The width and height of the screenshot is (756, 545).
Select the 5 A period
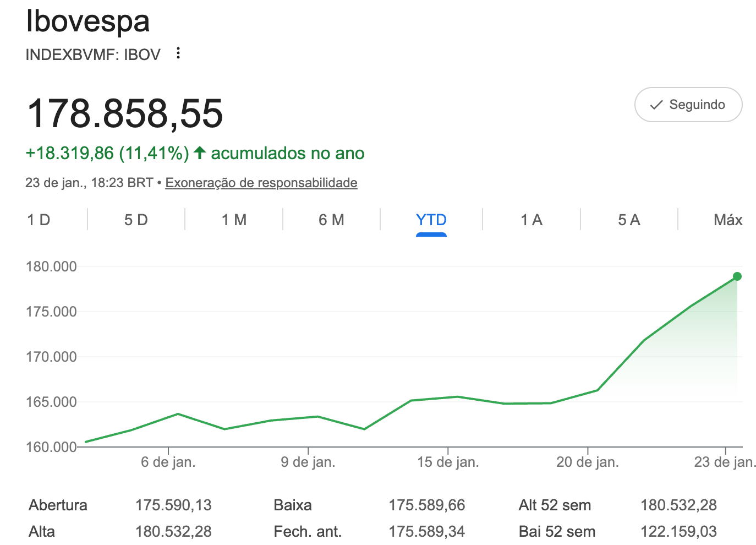[x=629, y=219]
